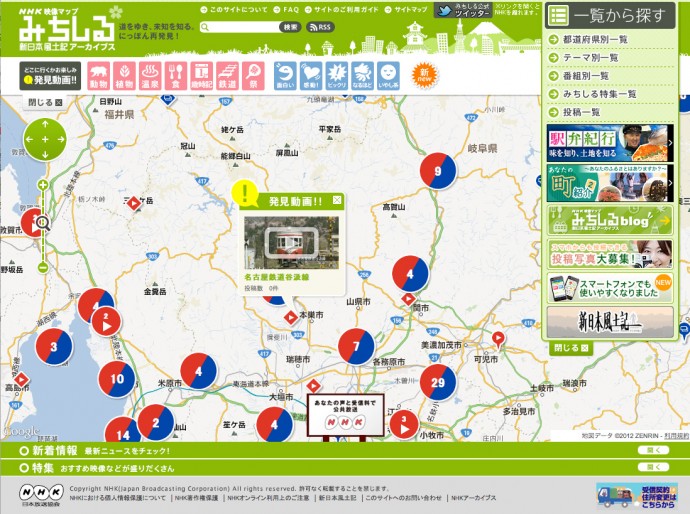The image size is (690, 514).
Task: Select the 温泉 hot spring category icon
Action: 150,76
